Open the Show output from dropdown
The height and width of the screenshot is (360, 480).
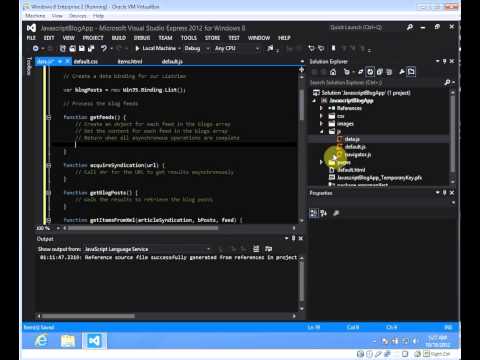tap(147, 249)
